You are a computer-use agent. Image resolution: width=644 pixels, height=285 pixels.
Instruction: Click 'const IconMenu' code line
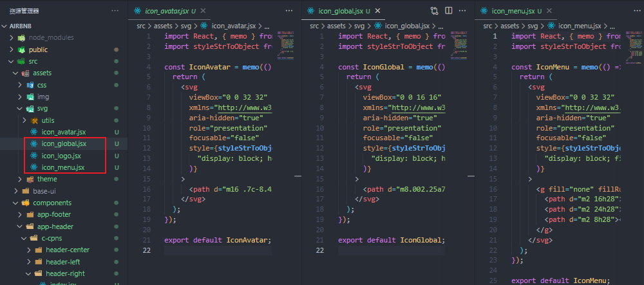tap(566, 68)
